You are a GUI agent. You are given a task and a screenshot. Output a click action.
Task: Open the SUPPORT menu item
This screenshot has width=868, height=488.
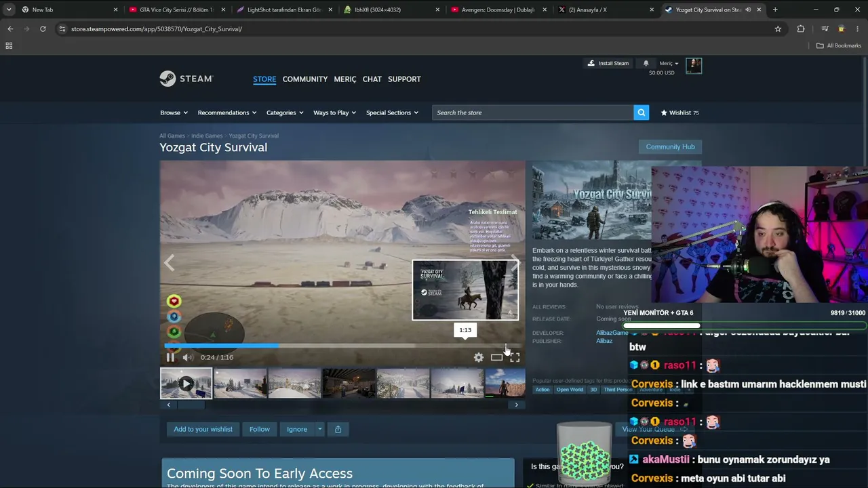coord(404,79)
